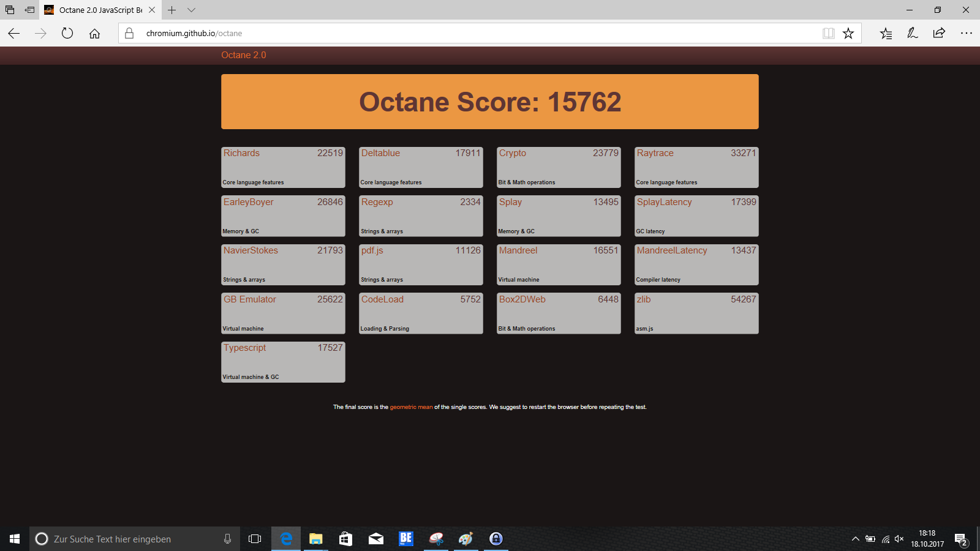Click the pdf.js benchmark name
The image size is (980, 551).
[x=372, y=250]
